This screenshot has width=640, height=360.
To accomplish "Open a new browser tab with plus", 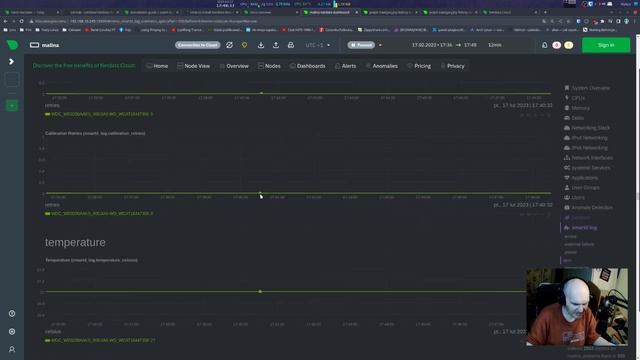I will point(545,12).
